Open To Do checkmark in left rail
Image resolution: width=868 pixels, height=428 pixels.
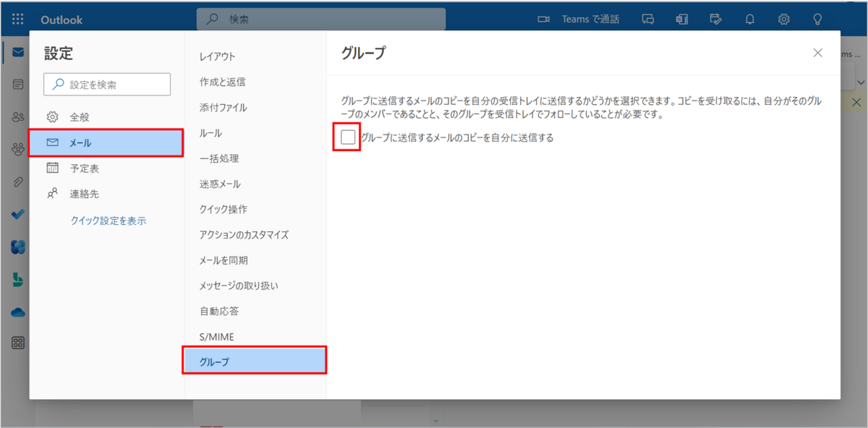click(x=18, y=215)
